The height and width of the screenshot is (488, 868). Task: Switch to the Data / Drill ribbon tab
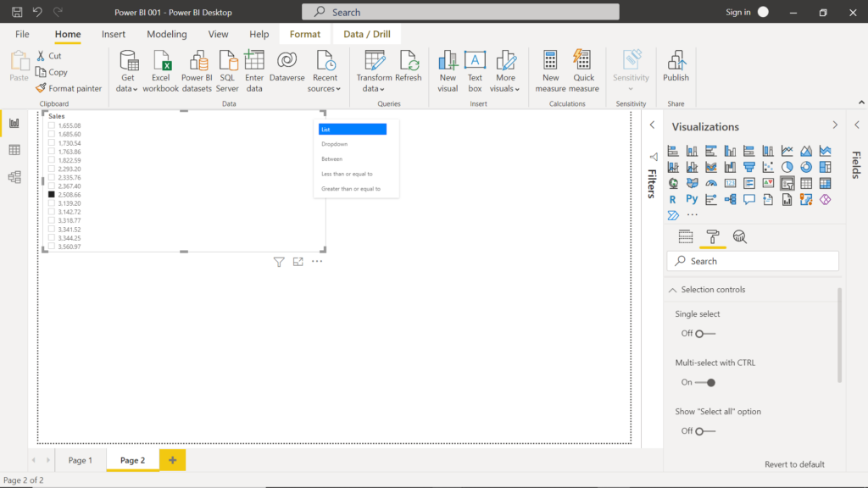click(366, 34)
